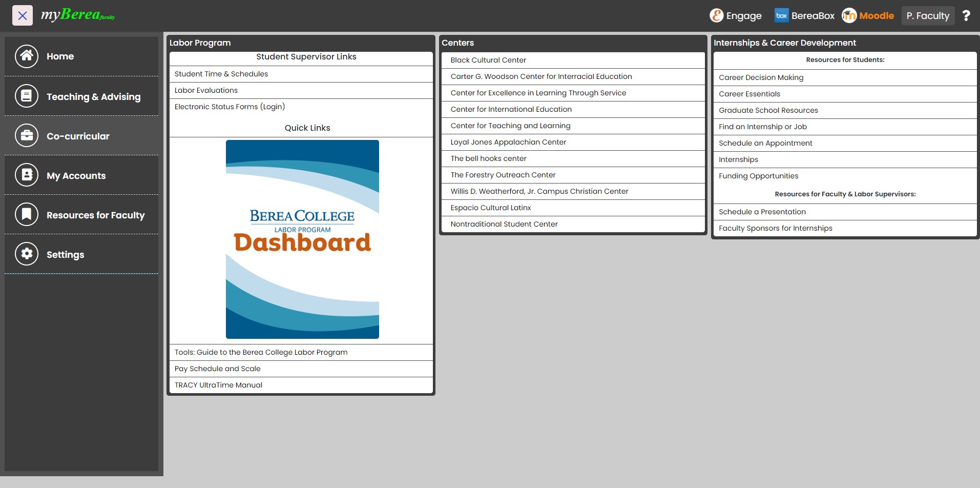Click the Home house icon in sidebar
Screen dimensions: 980x488
click(27, 56)
